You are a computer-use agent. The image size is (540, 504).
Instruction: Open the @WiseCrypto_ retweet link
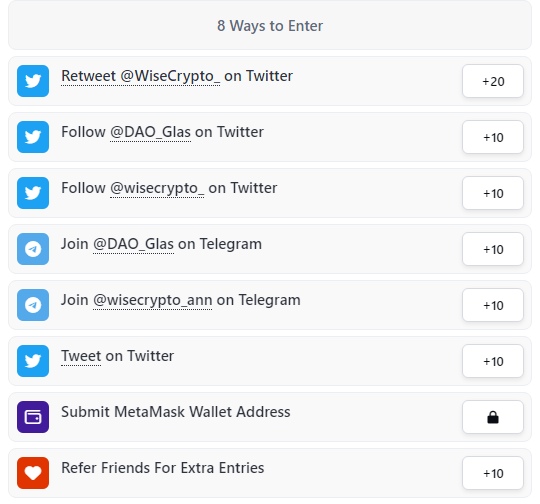pyautogui.click(x=141, y=76)
